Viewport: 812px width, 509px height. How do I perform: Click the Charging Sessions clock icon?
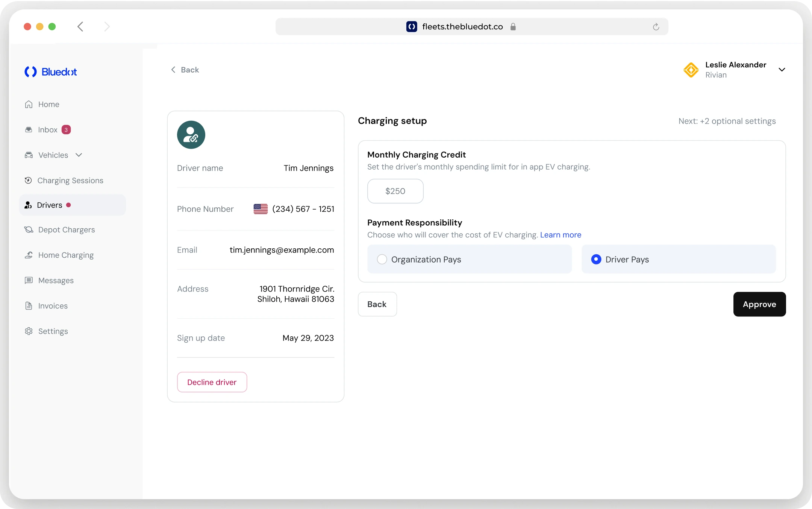28,180
